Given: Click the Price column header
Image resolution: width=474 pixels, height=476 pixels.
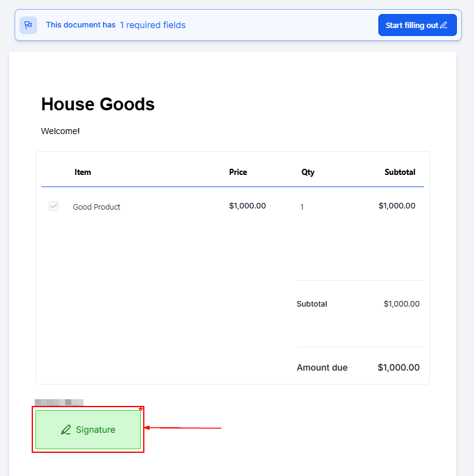Looking at the screenshot, I should (238, 172).
